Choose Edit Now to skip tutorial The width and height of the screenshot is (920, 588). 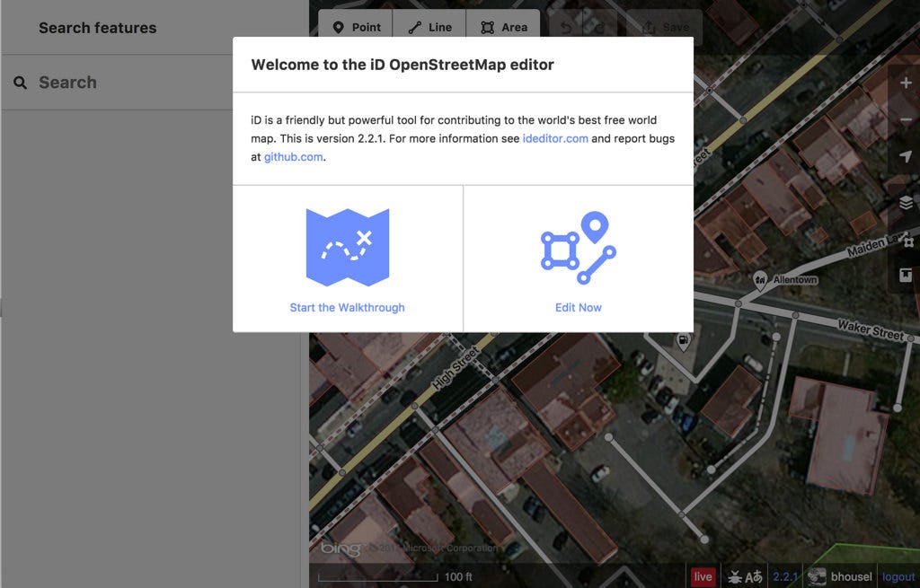coord(578,307)
